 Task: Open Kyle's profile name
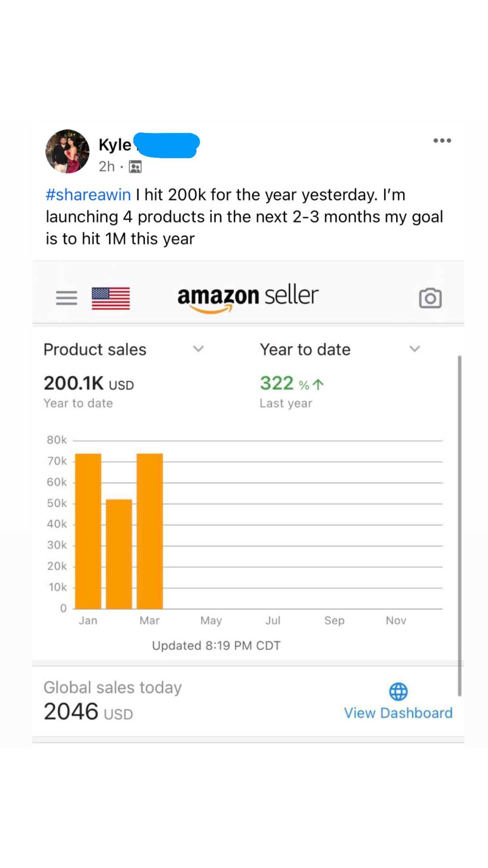tap(115, 145)
